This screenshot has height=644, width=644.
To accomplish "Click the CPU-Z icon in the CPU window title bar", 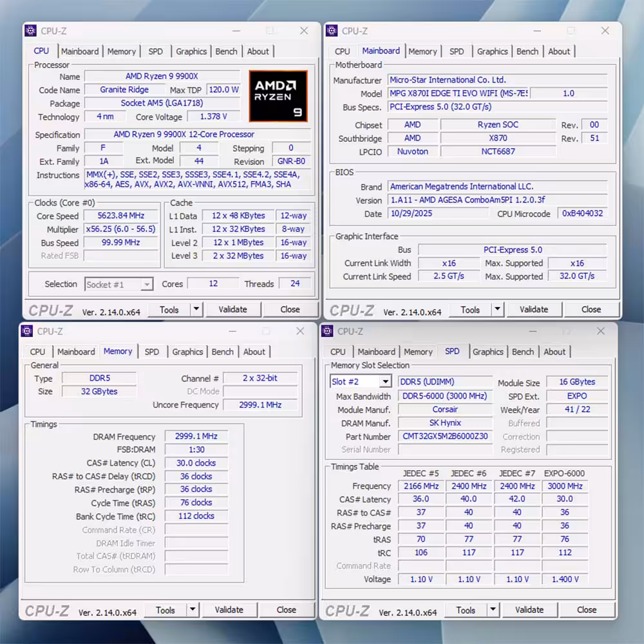I will 30,30.
